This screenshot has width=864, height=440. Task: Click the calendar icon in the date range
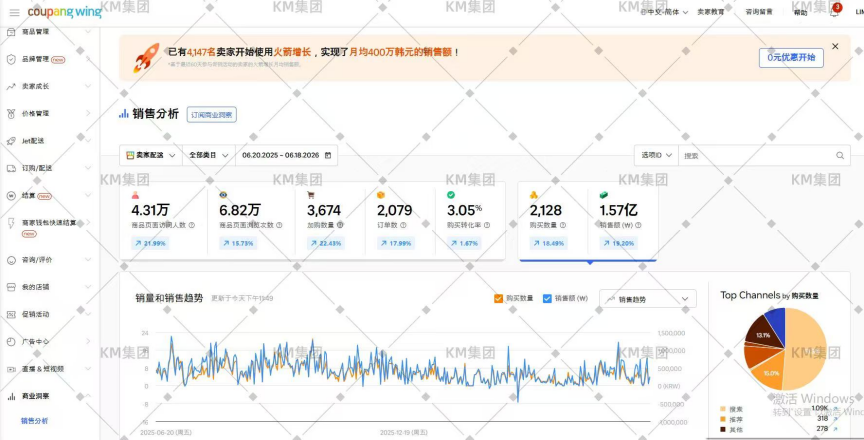coord(328,155)
